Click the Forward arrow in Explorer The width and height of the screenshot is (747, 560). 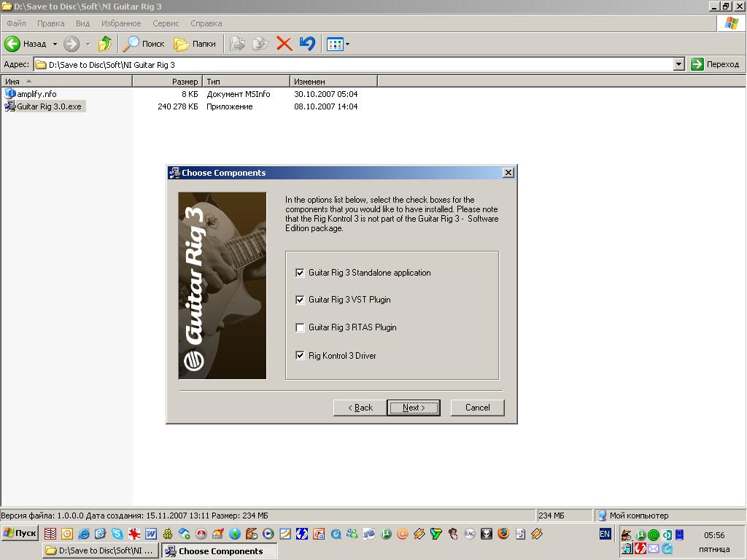click(x=71, y=44)
